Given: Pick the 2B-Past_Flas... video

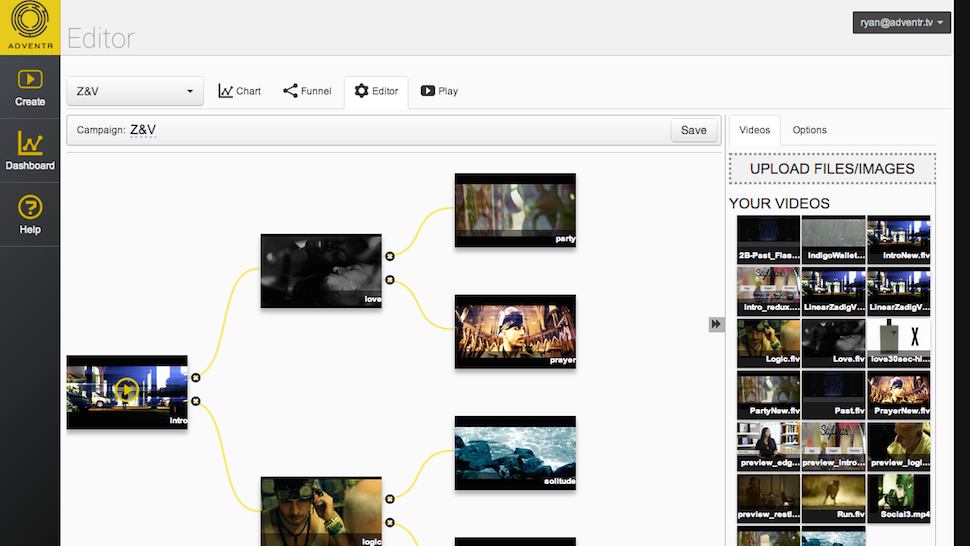Looking at the screenshot, I should (x=768, y=240).
